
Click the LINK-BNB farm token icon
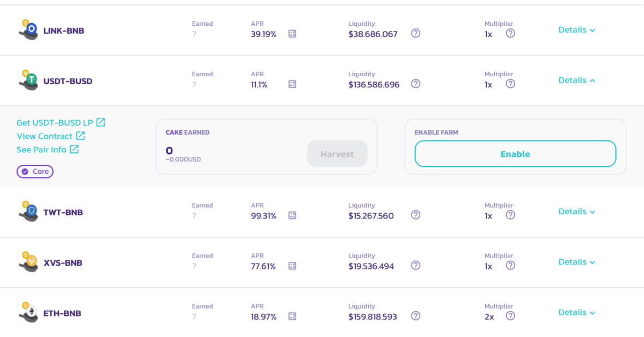pos(28,30)
